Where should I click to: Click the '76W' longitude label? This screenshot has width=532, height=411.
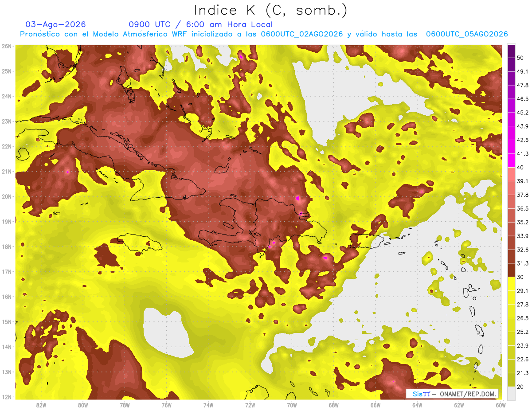[166, 405]
